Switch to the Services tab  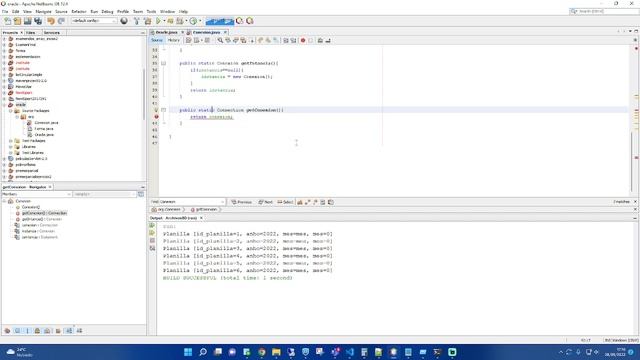click(51, 32)
